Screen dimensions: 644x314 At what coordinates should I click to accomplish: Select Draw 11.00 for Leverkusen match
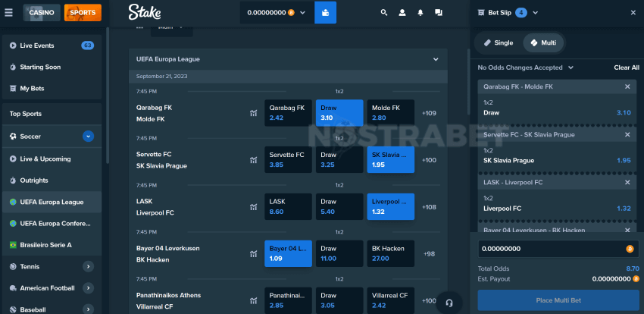click(x=339, y=253)
